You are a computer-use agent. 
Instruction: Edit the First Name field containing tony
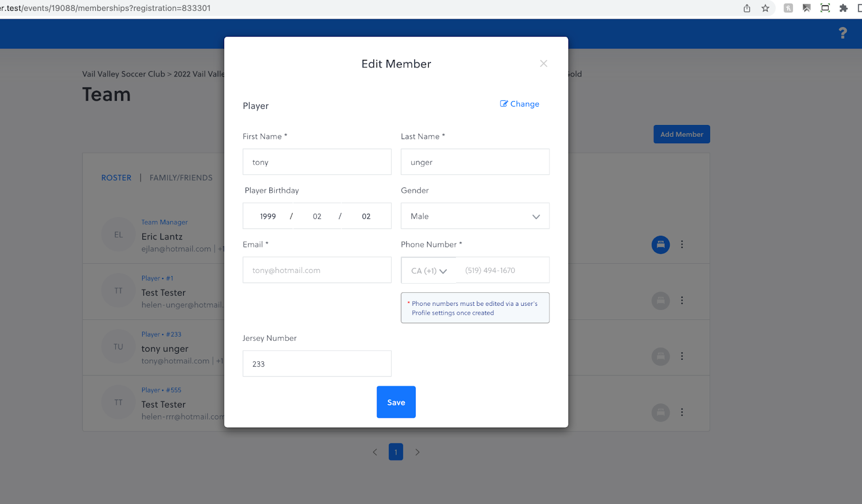[x=317, y=162]
